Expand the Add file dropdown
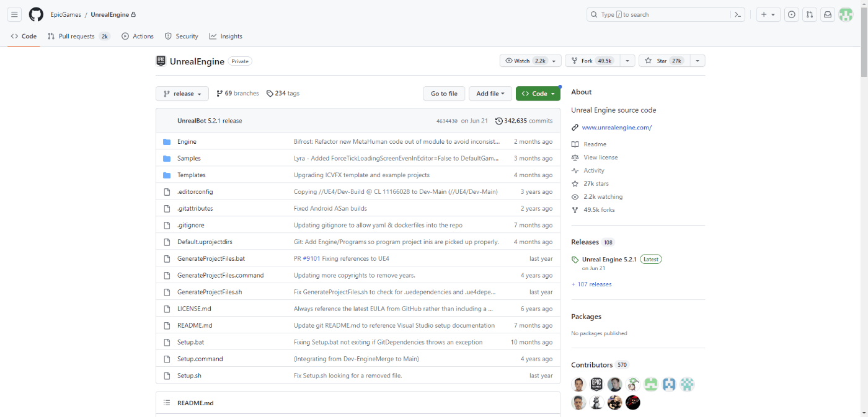The height and width of the screenshot is (417, 868). (x=490, y=94)
